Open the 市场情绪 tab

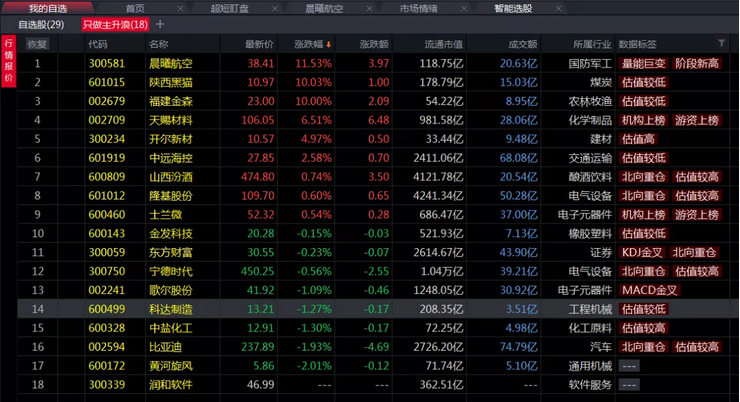(x=418, y=7)
